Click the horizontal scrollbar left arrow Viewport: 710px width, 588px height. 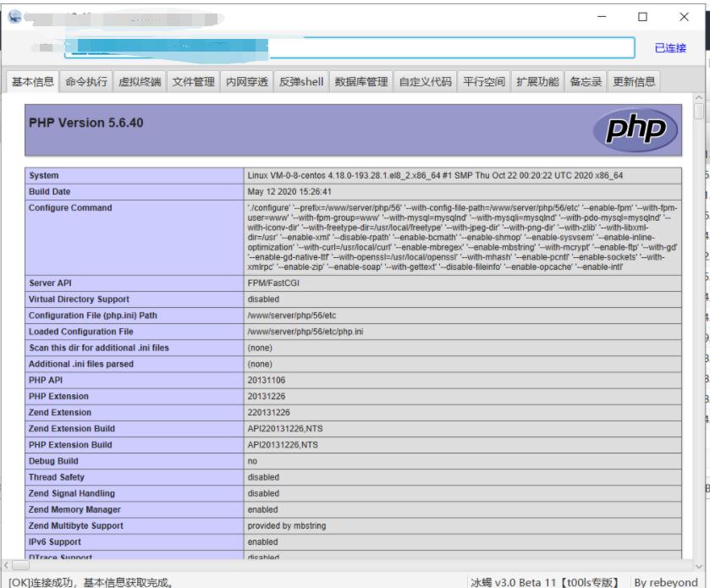(x=6, y=565)
